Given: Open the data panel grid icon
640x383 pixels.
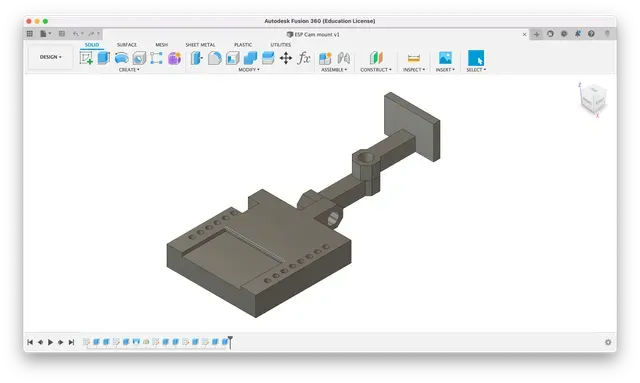Looking at the screenshot, I should pyautogui.click(x=30, y=34).
